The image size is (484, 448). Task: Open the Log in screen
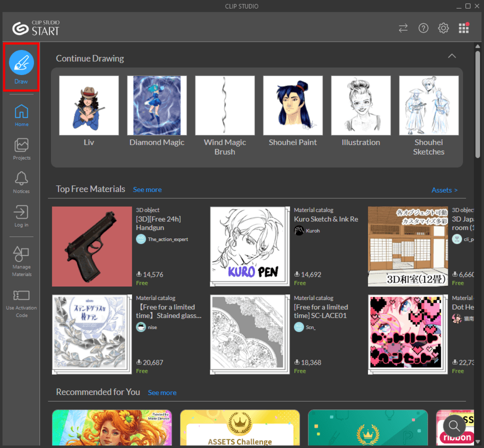(x=21, y=215)
